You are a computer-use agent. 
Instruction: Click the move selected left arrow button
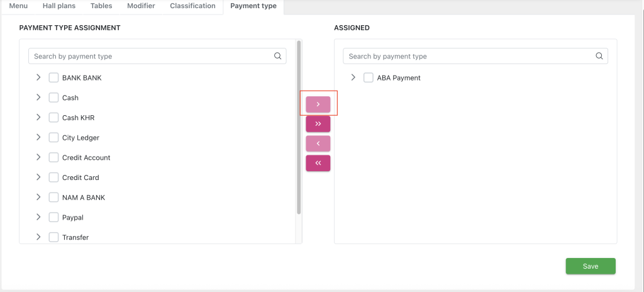318,143
